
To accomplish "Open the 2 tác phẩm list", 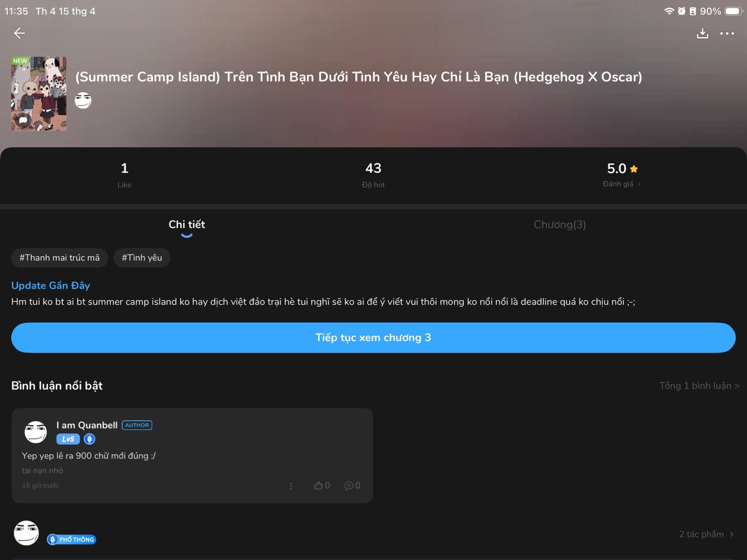I will pyautogui.click(x=707, y=534).
